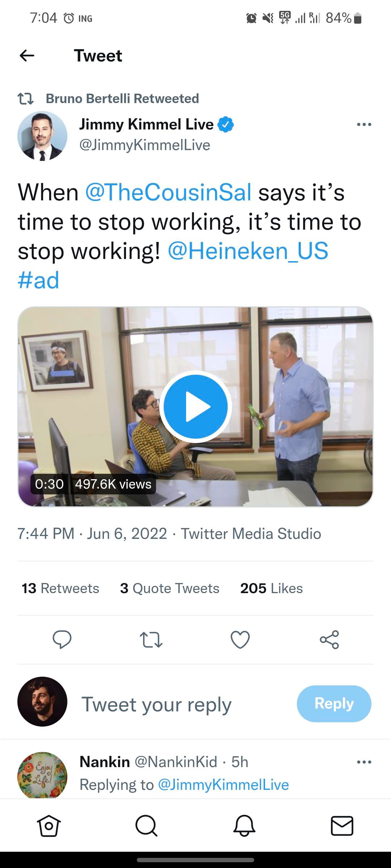Open the Messages envelope tab
The height and width of the screenshot is (868, 391).
click(x=342, y=826)
